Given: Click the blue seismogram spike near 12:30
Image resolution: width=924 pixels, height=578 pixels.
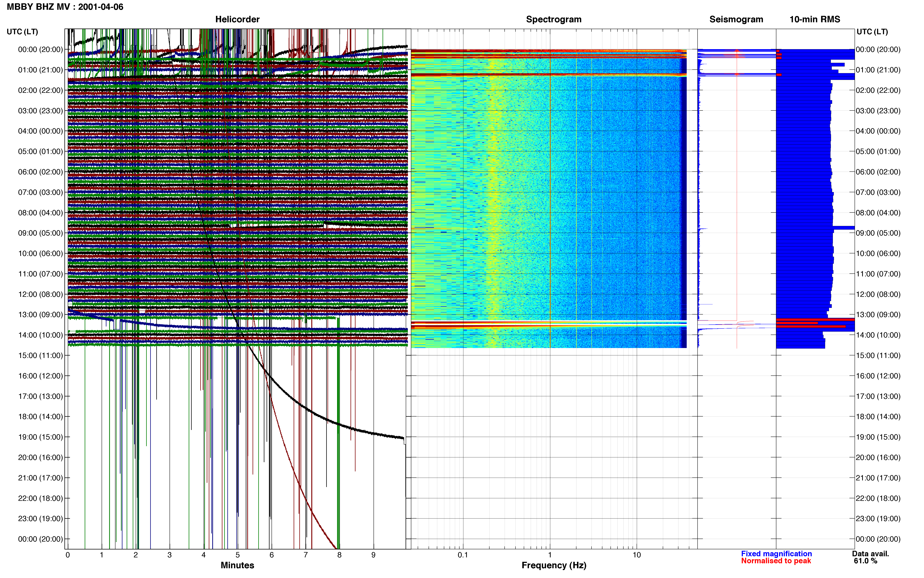Looking at the screenshot, I should tap(705, 304).
